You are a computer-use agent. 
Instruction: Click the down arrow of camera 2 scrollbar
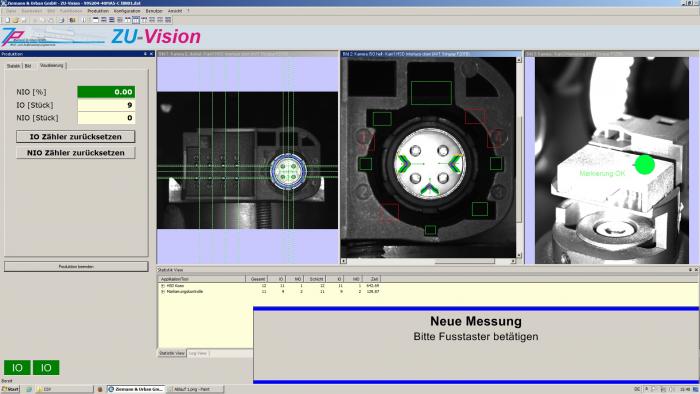click(519, 255)
